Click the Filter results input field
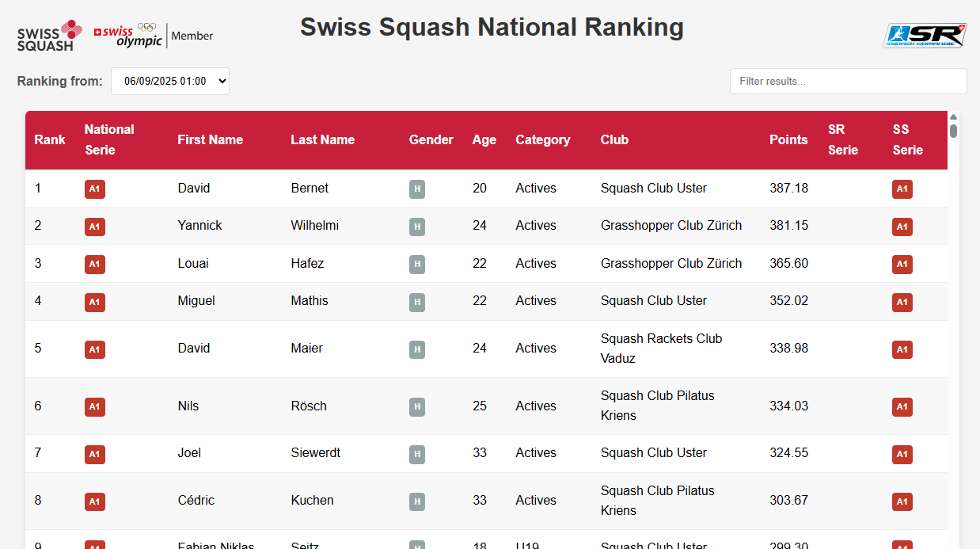Screen dimensions: 980x549 click(848, 81)
